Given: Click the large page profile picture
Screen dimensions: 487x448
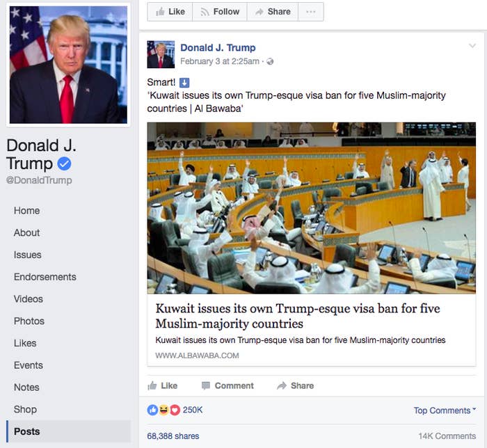Looking at the screenshot, I should (68, 65).
